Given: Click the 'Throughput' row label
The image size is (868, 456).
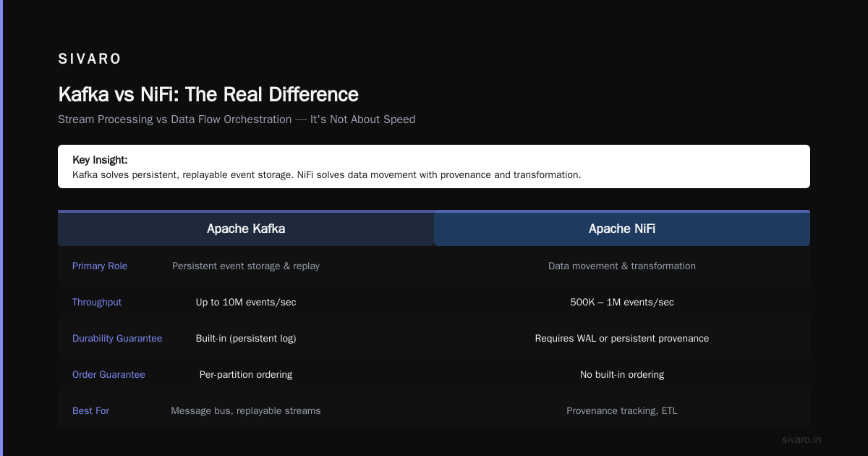Looking at the screenshot, I should [97, 302].
